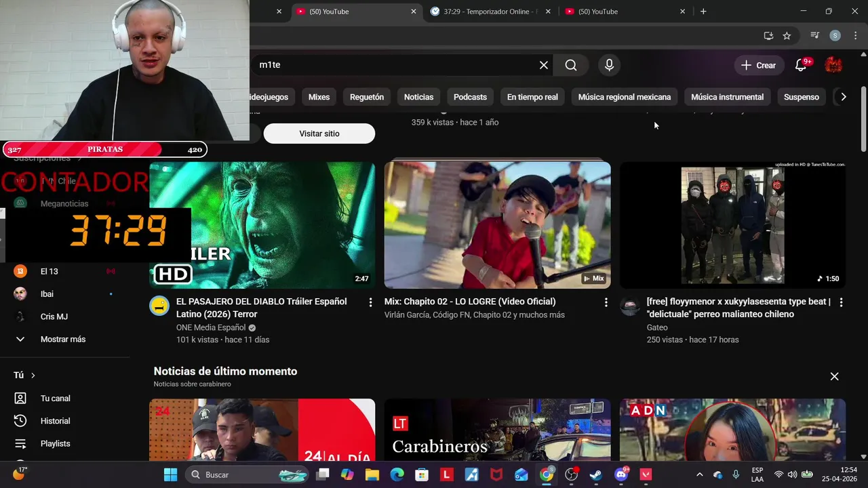Open Microsoft Store from the taskbar
Image resolution: width=868 pixels, height=488 pixels.
[x=422, y=474]
